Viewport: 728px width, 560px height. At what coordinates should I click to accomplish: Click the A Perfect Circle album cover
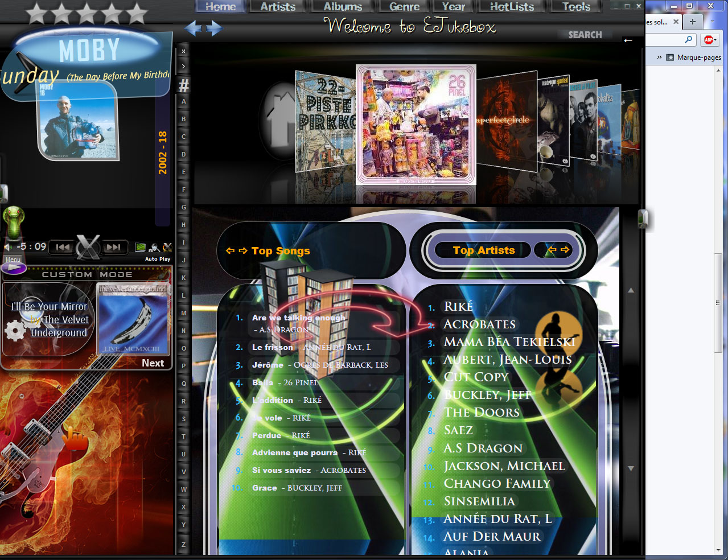[507, 121]
